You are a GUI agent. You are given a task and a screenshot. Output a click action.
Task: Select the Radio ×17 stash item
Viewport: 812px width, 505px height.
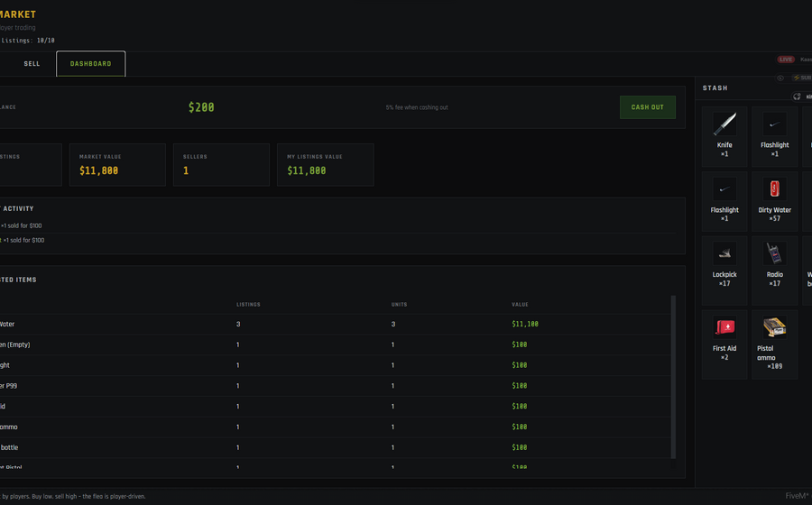(774, 271)
